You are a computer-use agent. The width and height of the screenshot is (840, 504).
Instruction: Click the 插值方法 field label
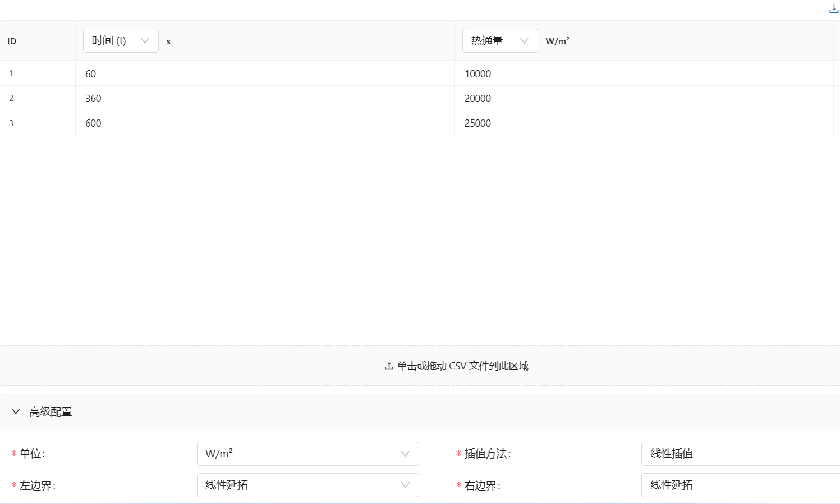point(488,454)
